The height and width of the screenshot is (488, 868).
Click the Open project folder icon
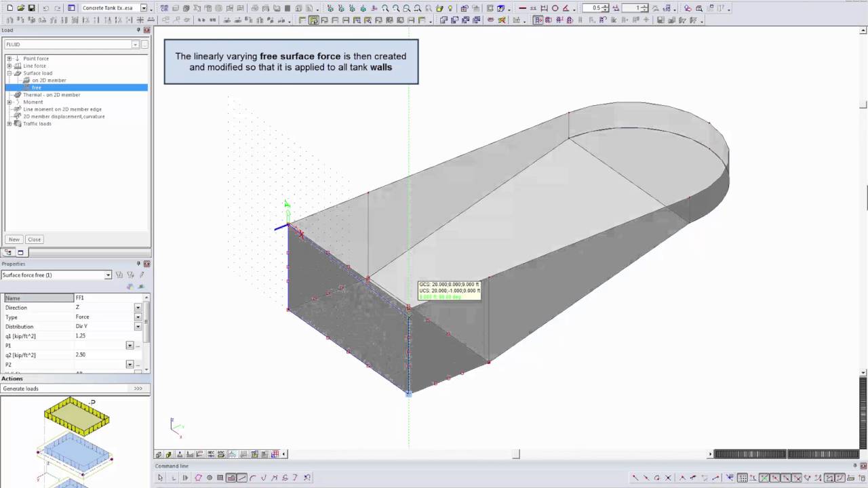point(21,8)
